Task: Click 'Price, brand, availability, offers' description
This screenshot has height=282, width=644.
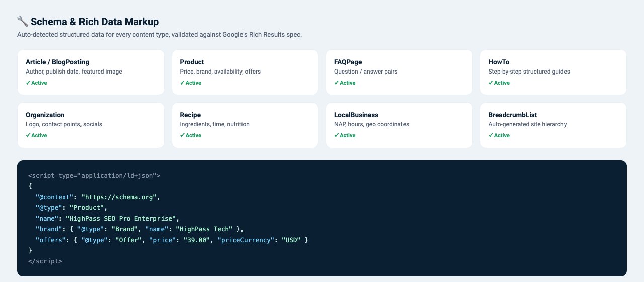Action: pyautogui.click(x=220, y=72)
